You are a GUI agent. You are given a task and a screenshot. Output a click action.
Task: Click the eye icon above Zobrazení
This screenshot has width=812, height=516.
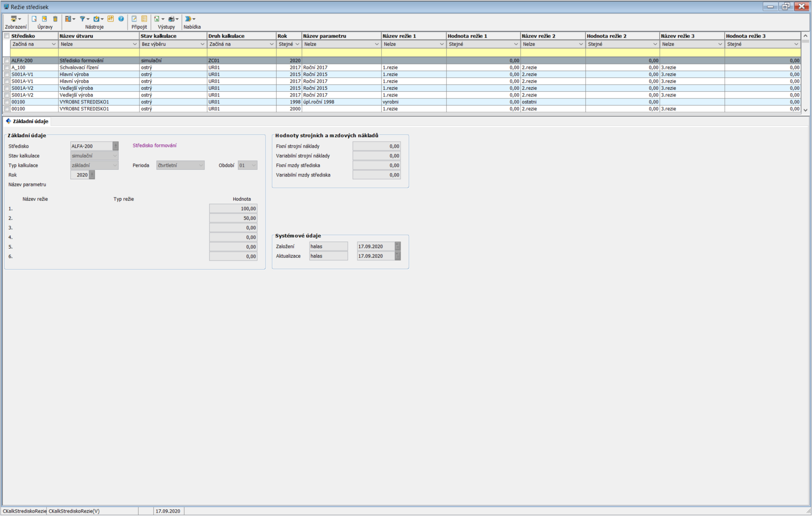click(14, 19)
